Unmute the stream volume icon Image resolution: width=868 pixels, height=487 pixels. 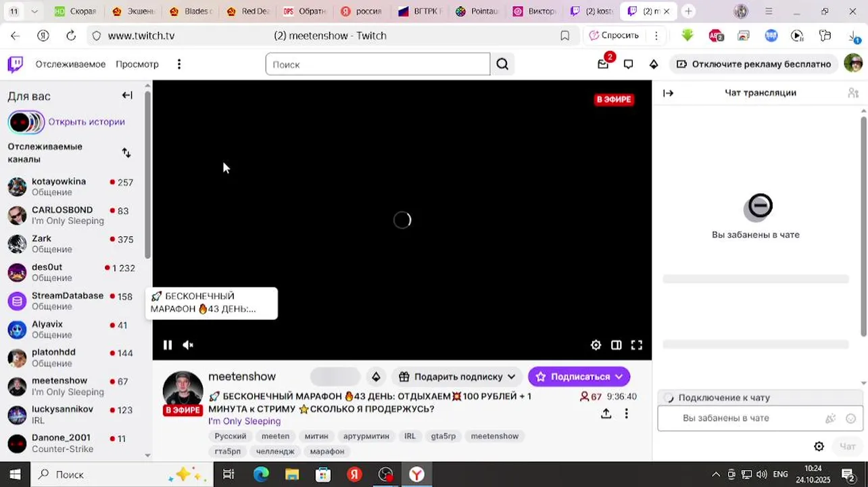click(x=188, y=345)
